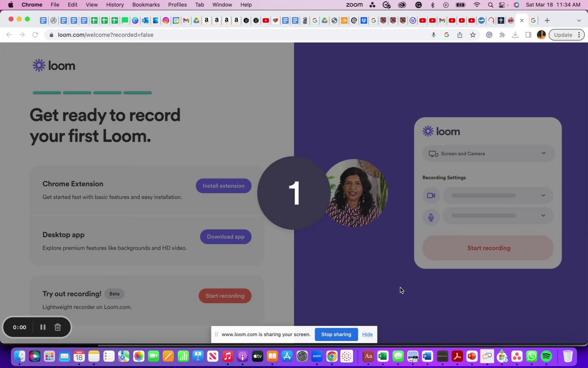Go back to the previous page
Image resolution: width=588 pixels, height=368 pixels.
click(9, 35)
